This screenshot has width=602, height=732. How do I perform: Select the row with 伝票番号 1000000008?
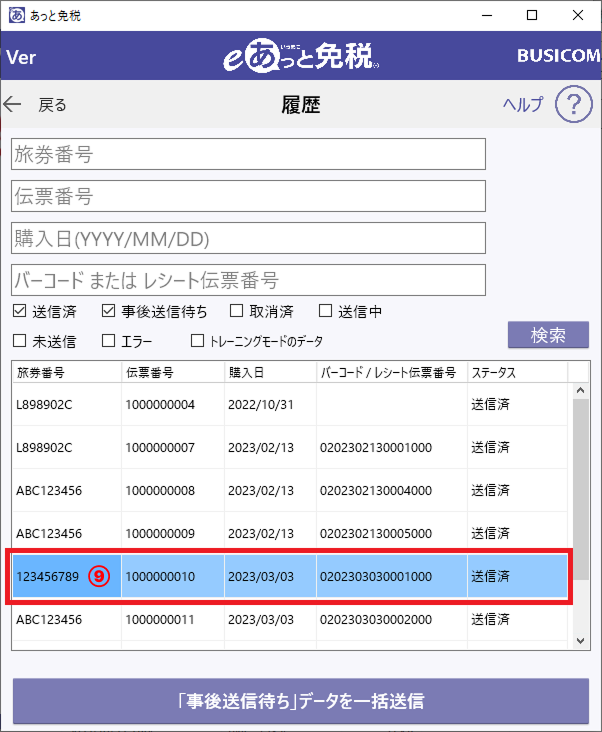160,490
